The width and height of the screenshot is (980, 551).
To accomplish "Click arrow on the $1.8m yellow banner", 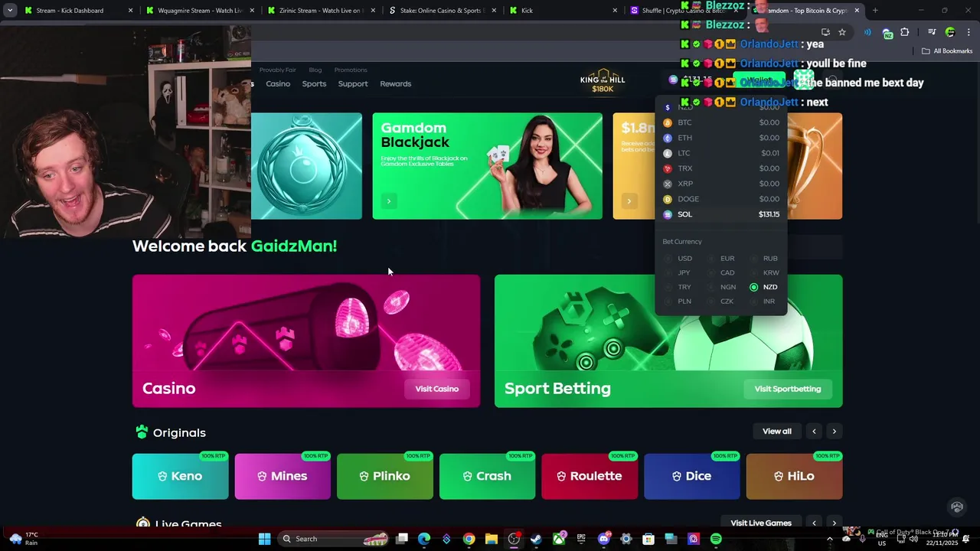I will coord(629,201).
